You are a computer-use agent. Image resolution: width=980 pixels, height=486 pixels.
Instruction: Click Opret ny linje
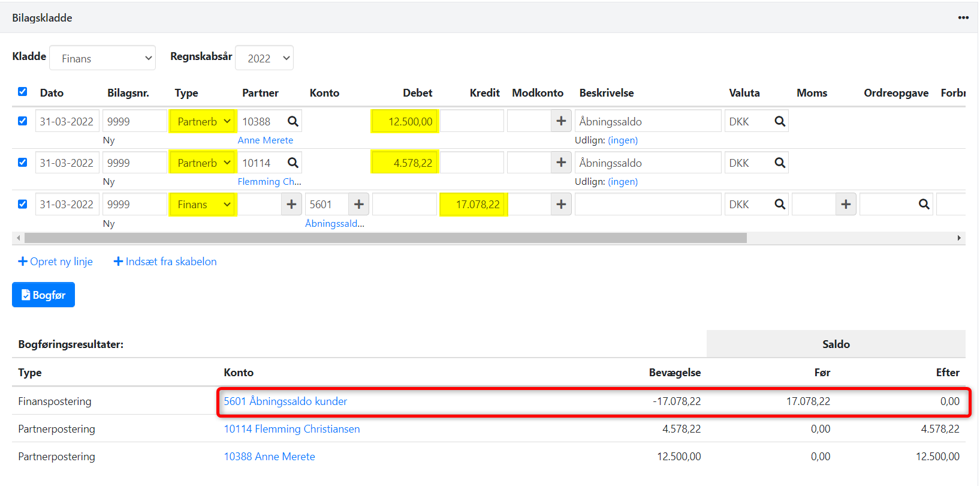[x=55, y=262]
